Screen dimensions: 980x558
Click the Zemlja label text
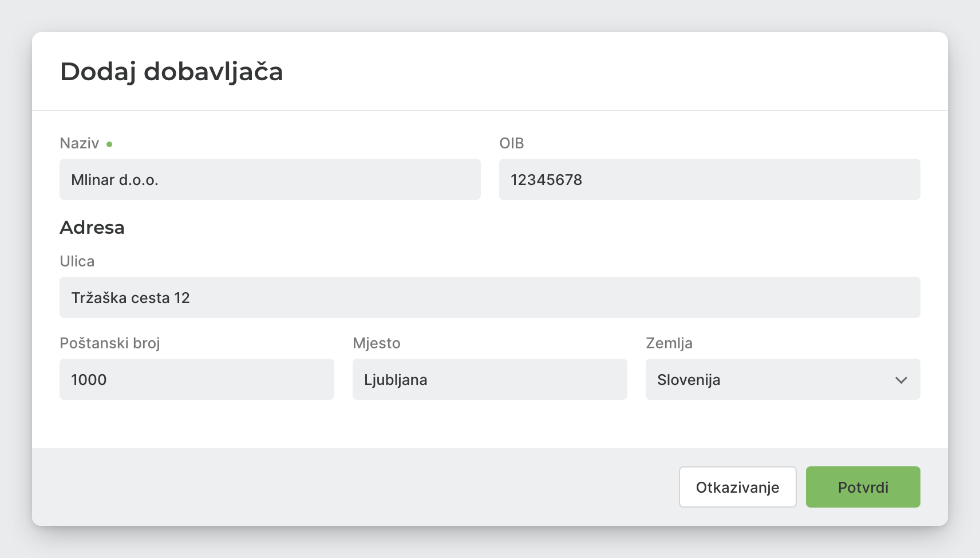tap(669, 343)
